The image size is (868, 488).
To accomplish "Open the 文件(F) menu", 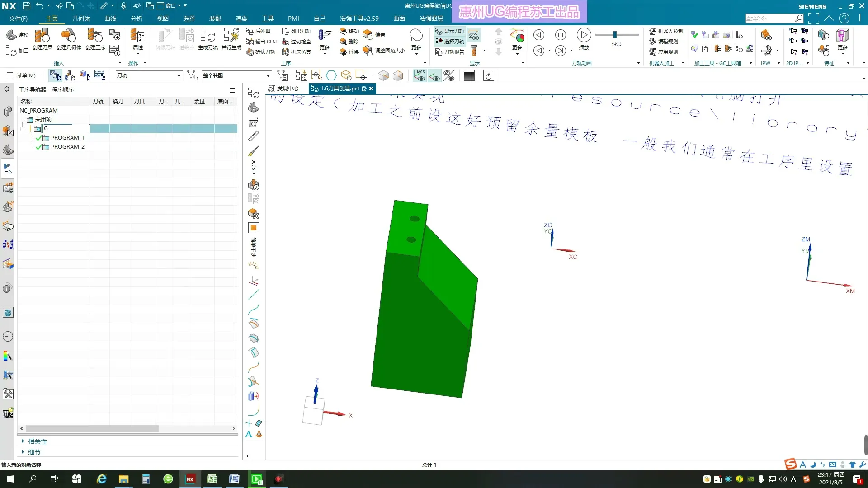I will [x=18, y=19].
